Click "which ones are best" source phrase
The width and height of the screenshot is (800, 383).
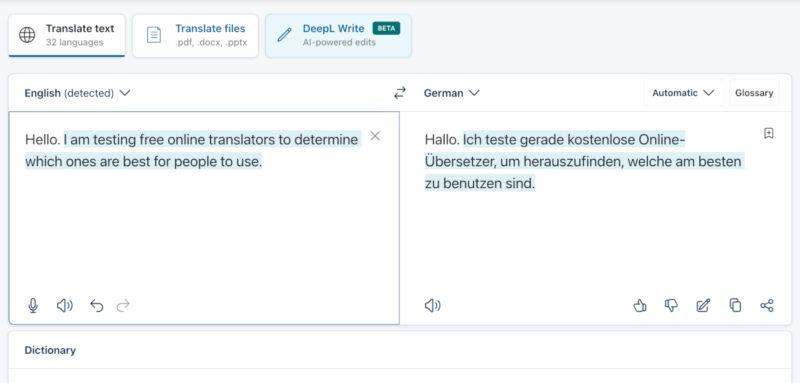(86, 162)
